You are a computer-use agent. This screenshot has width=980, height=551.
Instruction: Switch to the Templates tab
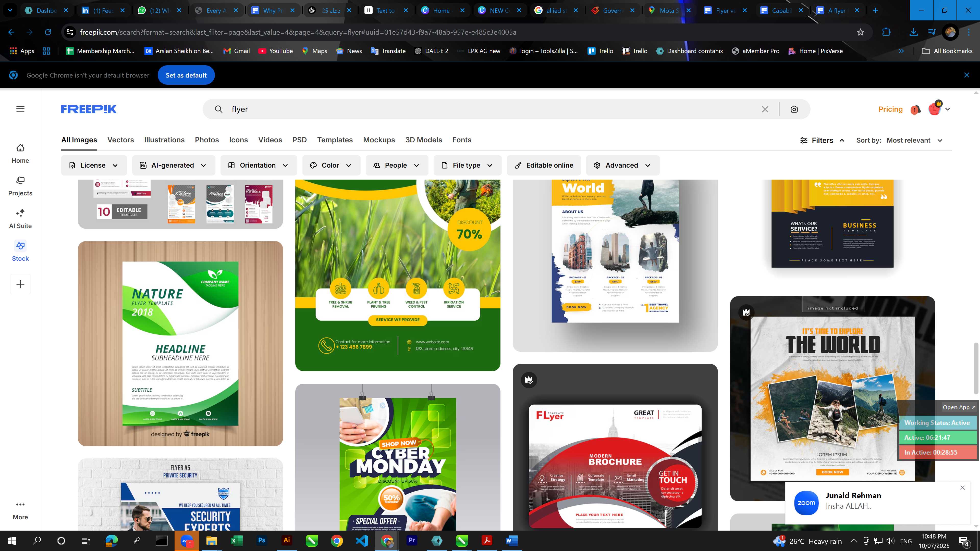click(x=335, y=140)
